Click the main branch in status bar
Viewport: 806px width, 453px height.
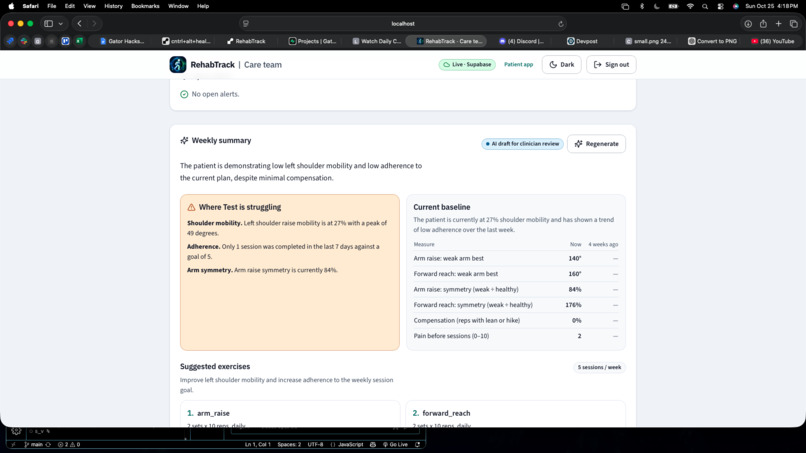point(33,444)
